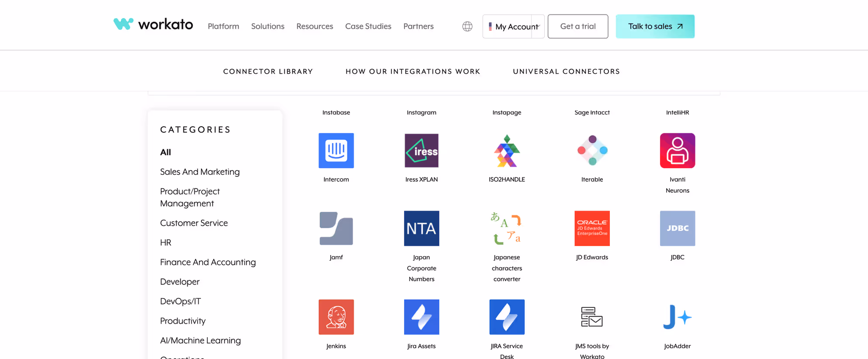This screenshot has width=868, height=359.
Task: Filter by HR category
Action: pyautogui.click(x=166, y=242)
